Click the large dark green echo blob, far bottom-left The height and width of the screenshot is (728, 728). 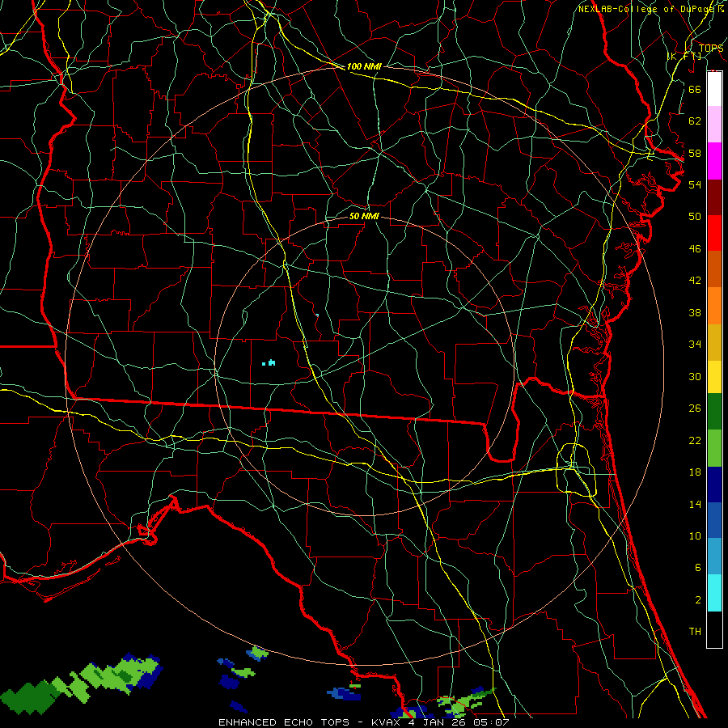click(x=30, y=697)
